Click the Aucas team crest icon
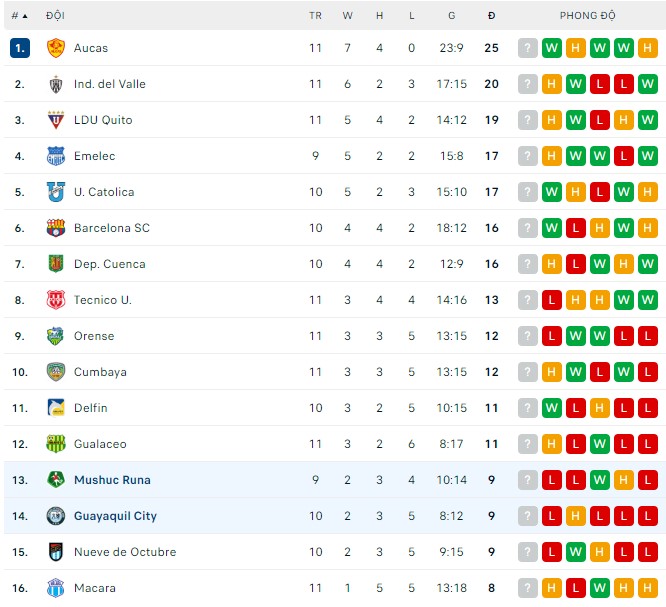Screen dimensions: 666x607 point(56,48)
